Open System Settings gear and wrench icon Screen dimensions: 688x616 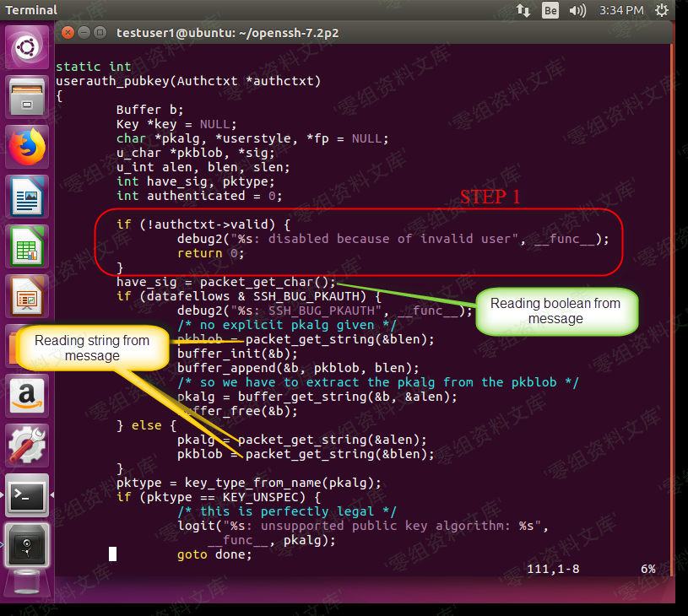pyautogui.click(x=28, y=446)
